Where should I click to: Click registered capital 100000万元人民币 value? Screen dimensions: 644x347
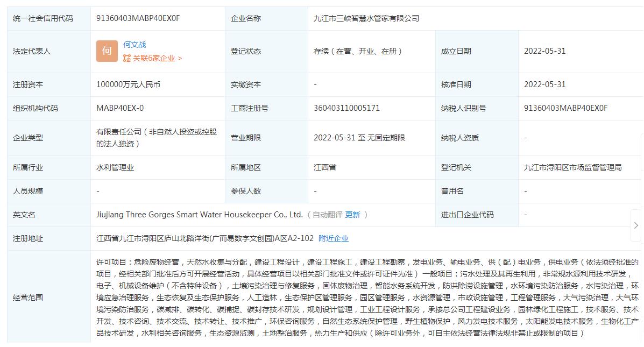pyautogui.click(x=128, y=84)
